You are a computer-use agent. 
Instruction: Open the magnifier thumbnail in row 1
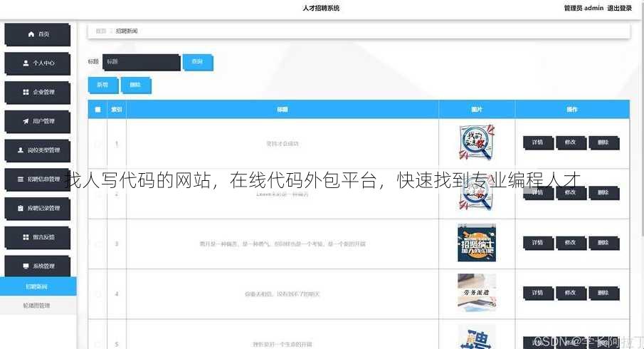(477, 142)
